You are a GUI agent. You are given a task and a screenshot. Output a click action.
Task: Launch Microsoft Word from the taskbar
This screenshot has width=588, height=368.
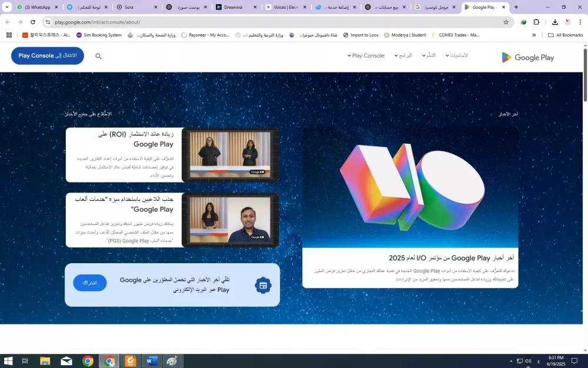click(151, 360)
